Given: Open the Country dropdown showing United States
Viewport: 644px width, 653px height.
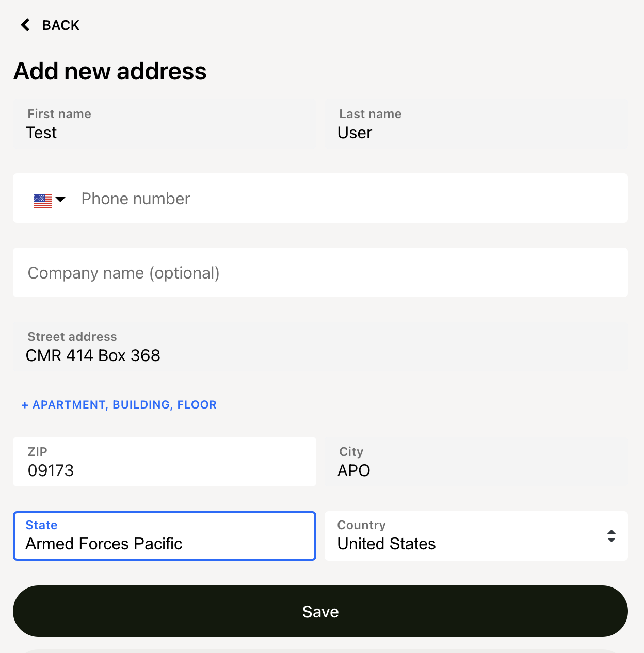Looking at the screenshot, I should coord(476,536).
